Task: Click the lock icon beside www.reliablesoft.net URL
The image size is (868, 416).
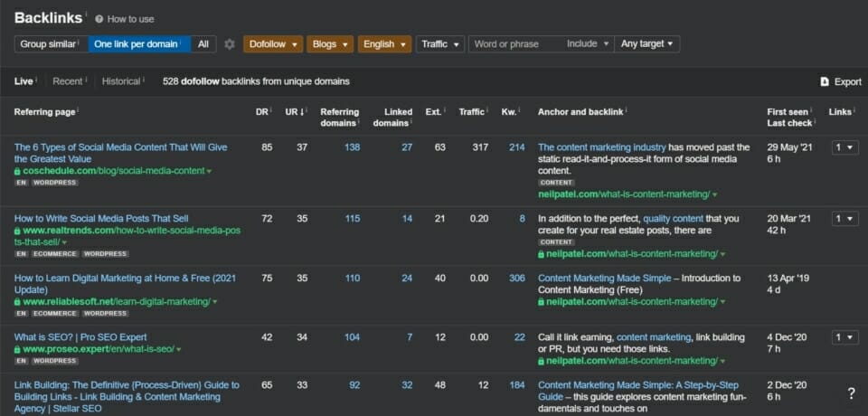Action: click(x=18, y=302)
